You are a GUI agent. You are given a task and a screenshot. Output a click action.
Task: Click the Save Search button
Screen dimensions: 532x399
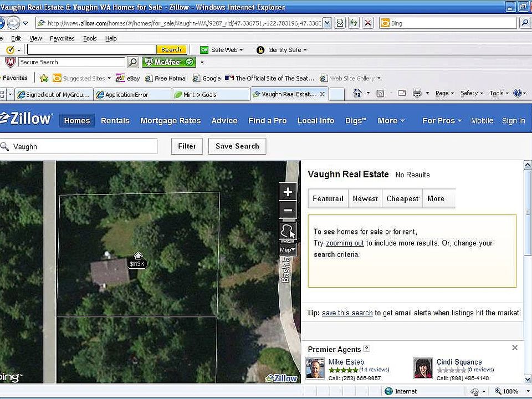pos(237,146)
